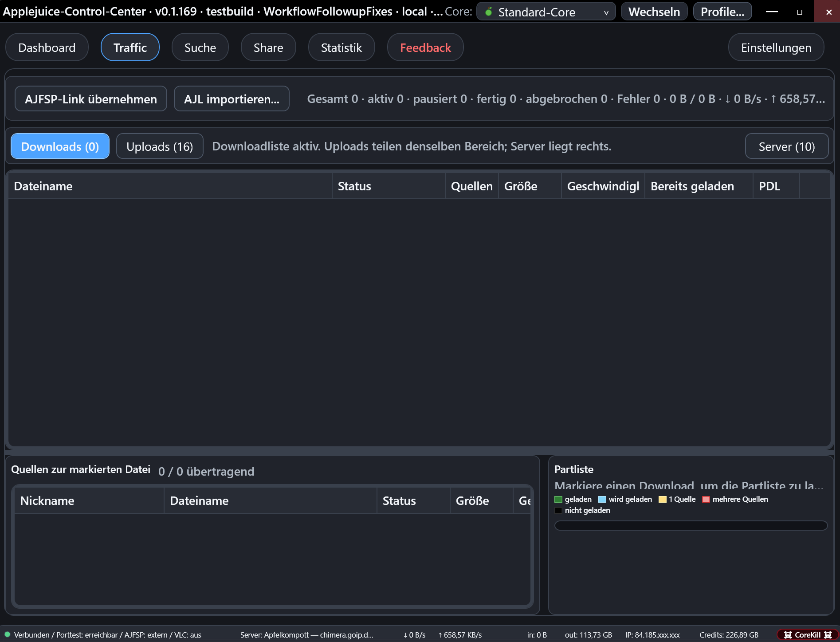
Task: Open the Statistik tab
Action: coord(341,47)
